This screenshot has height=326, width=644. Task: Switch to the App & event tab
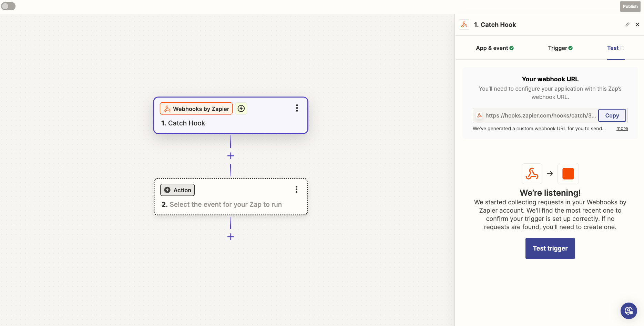494,48
